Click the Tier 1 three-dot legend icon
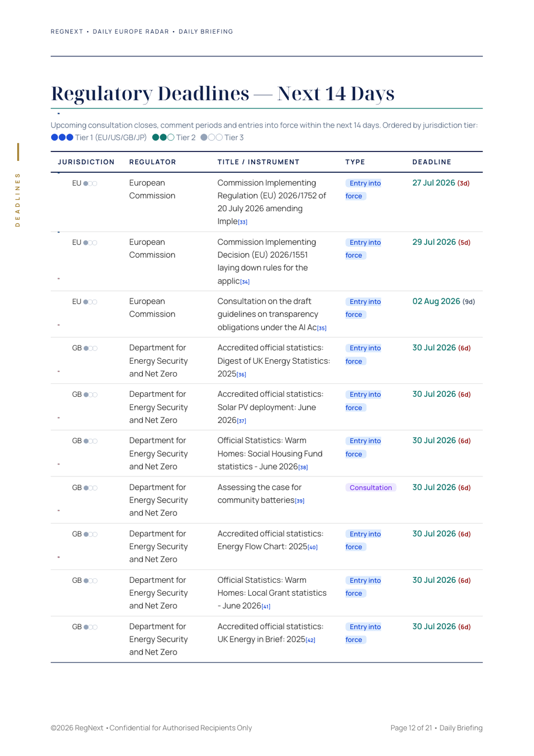Image resolution: width=534 pixels, height=756 pixels. (x=62, y=138)
